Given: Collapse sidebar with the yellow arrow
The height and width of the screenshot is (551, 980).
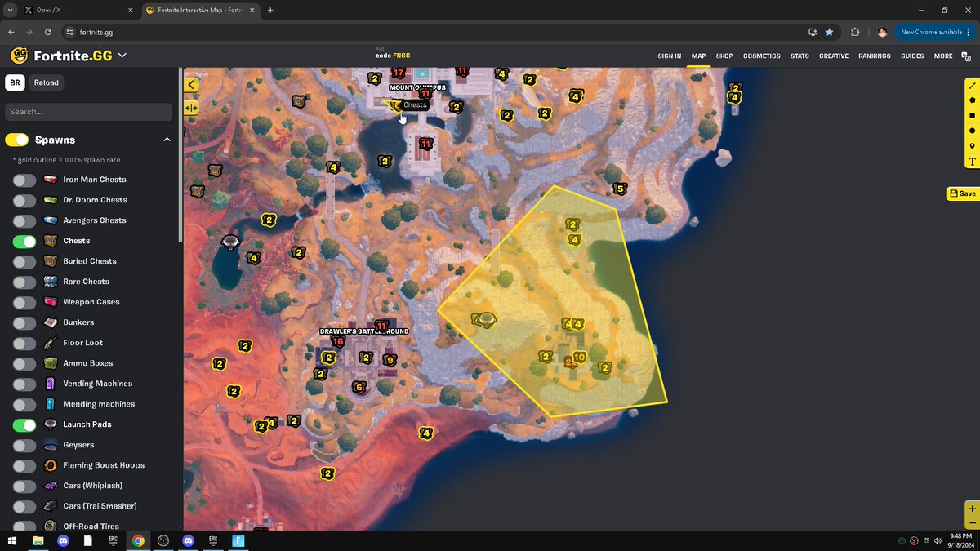Looking at the screenshot, I should [191, 84].
